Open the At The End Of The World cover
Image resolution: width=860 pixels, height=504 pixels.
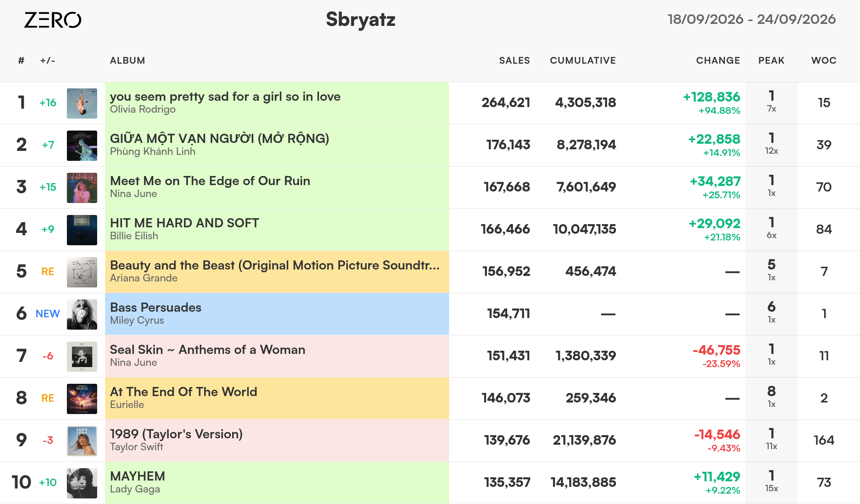point(82,399)
